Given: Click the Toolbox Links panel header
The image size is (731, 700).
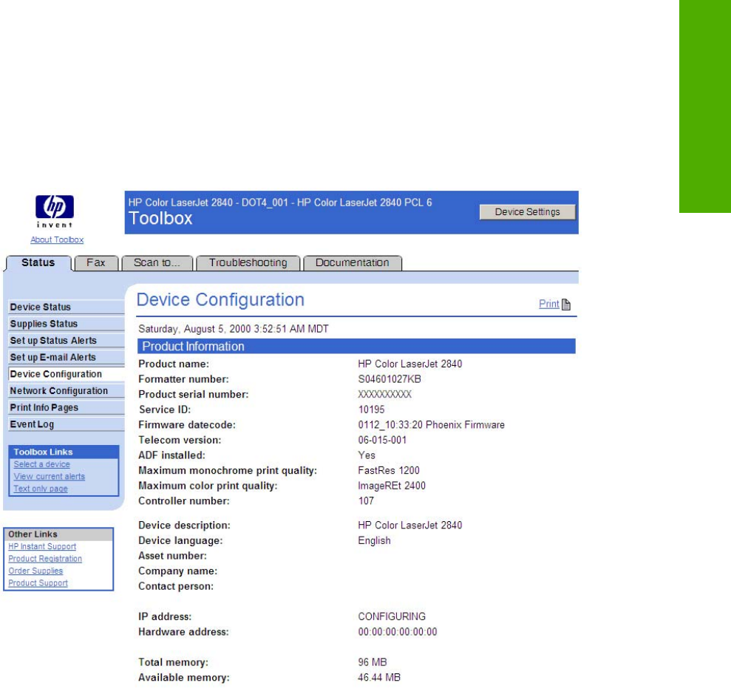Looking at the screenshot, I should coord(64,452).
